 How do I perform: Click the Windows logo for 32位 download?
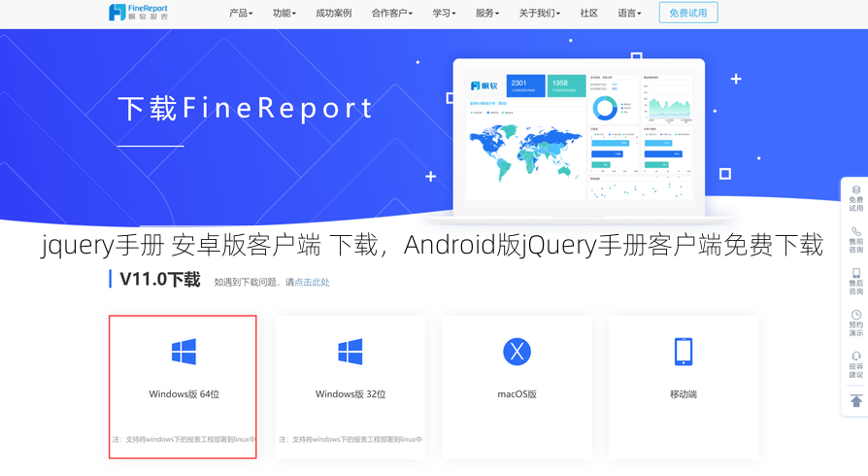tap(351, 352)
